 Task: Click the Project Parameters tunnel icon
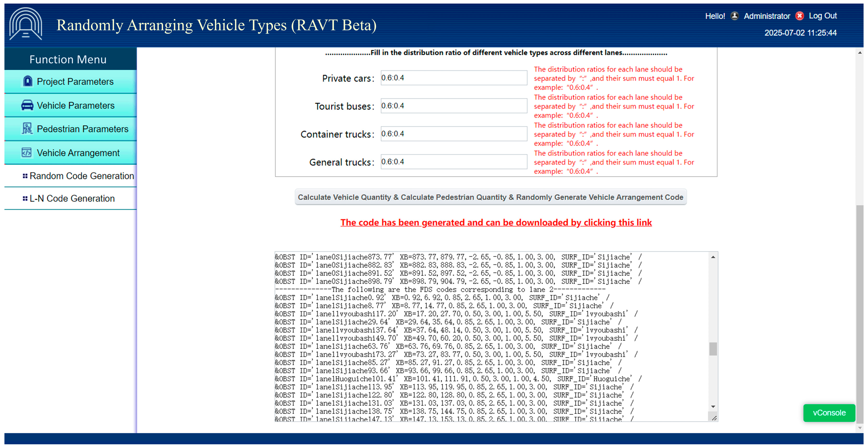28,81
